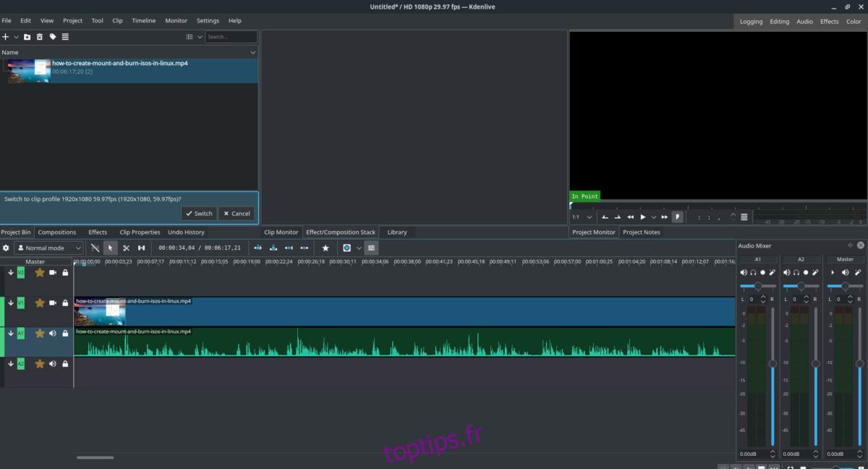
Task: Select the Spacer tool
Action: click(142, 248)
